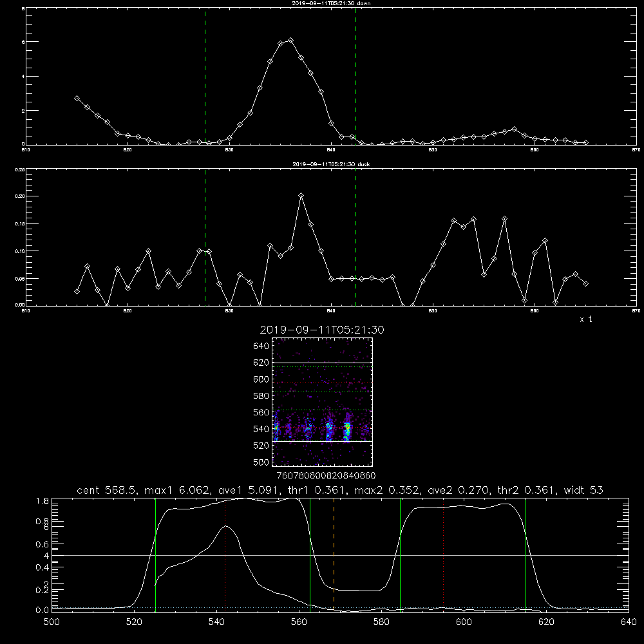This screenshot has height=644, width=644.
Task: Click the 'x t' label under dusk plot
Action: 585,319
